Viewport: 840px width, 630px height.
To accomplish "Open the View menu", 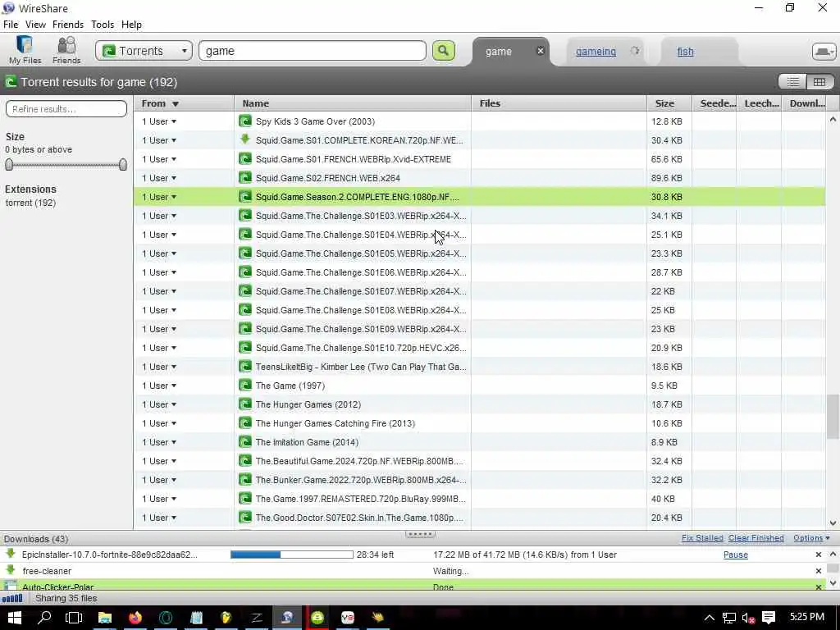I will tap(35, 25).
